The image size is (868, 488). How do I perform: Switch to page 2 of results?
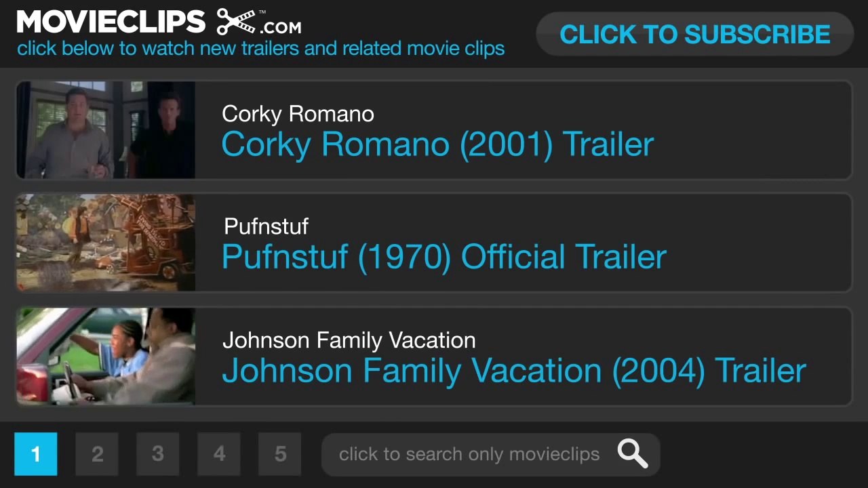pyautogui.click(x=97, y=454)
